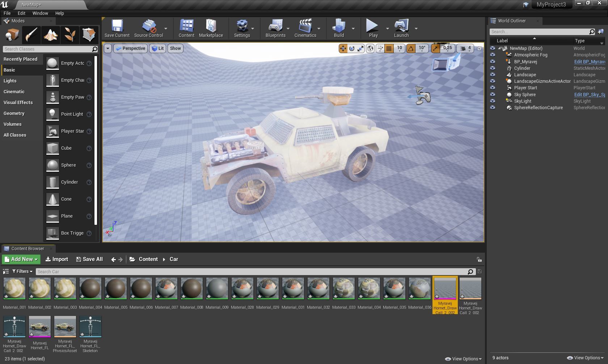Open the Show flags dropdown
Image resolution: width=608 pixels, height=364 pixels.
(176, 48)
